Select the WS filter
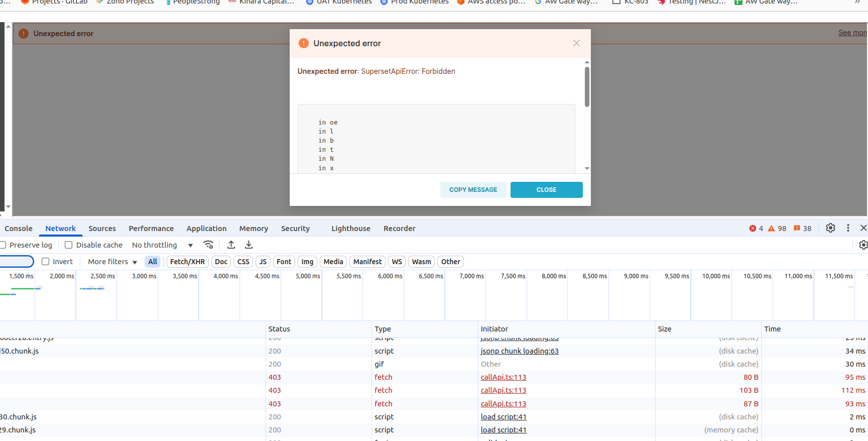Image resolution: width=868 pixels, height=441 pixels. point(397,262)
